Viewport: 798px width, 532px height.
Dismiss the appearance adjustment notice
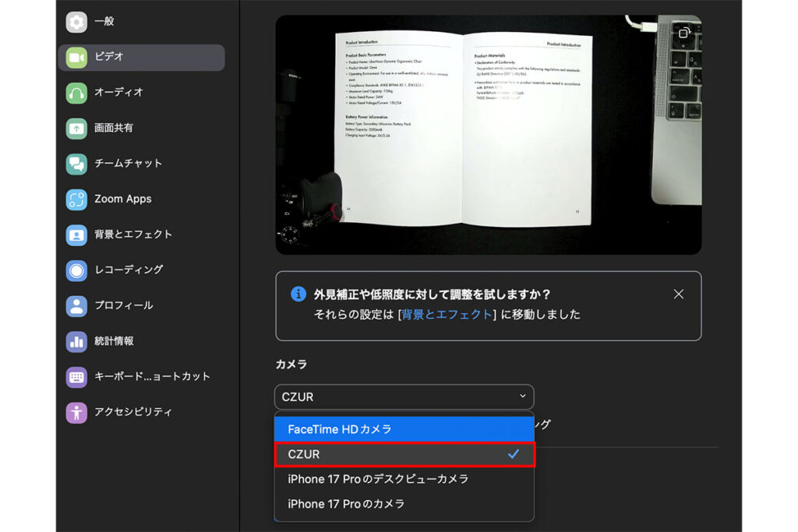(678, 294)
